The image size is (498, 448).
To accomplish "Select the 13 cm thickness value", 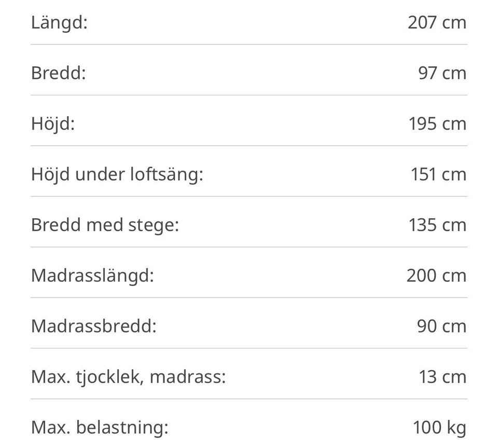I will pos(442,377).
